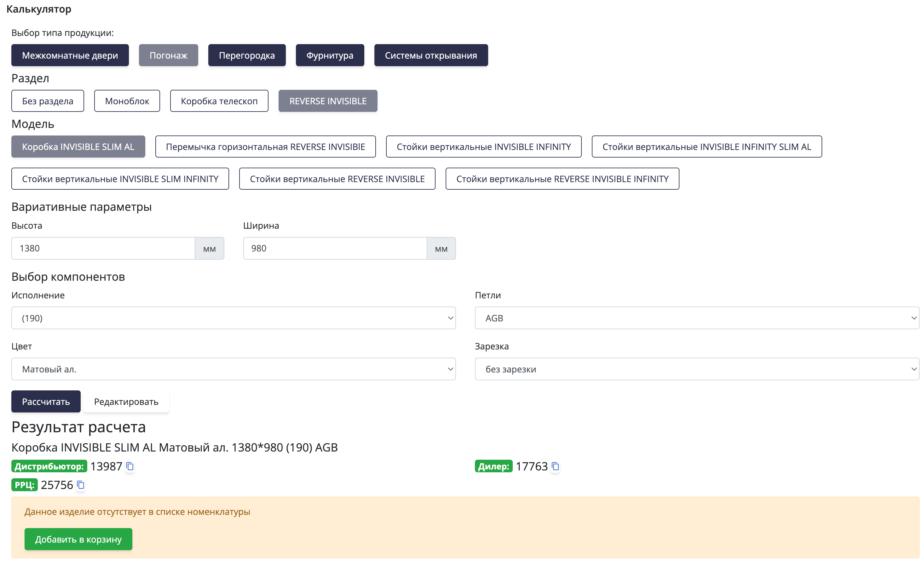Expand the Петли AGB dropdown
This screenshot has width=924, height=564.
(696, 318)
